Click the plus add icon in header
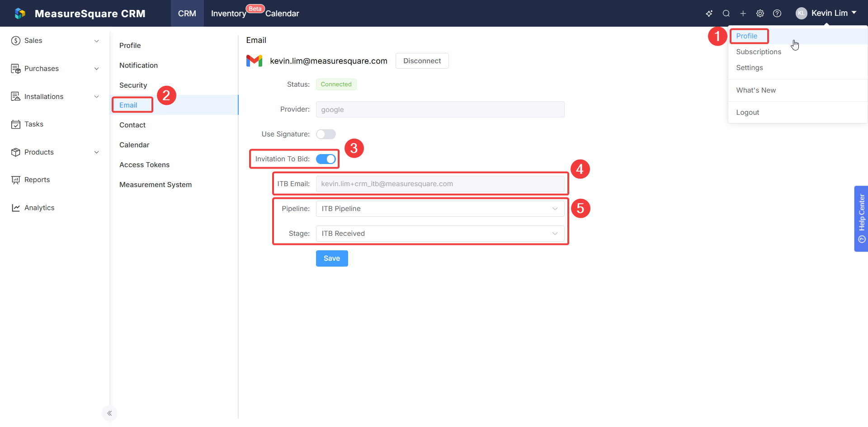The height and width of the screenshot is (427, 868). (743, 14)
